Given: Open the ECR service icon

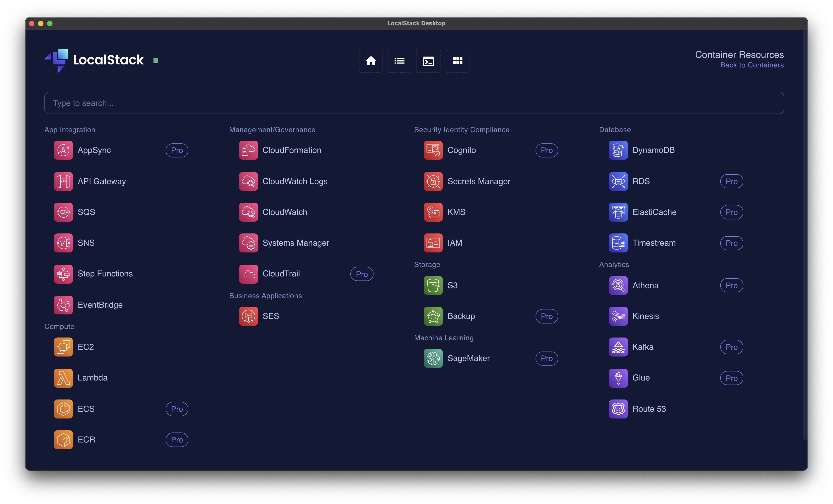Looking at the screenshot, I should (x=63, y=440).
